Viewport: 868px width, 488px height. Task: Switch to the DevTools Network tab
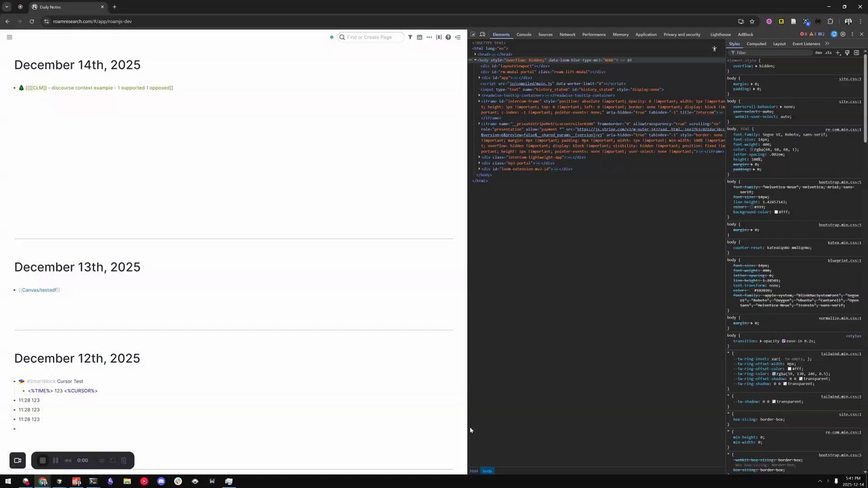[x=568, y=35]
